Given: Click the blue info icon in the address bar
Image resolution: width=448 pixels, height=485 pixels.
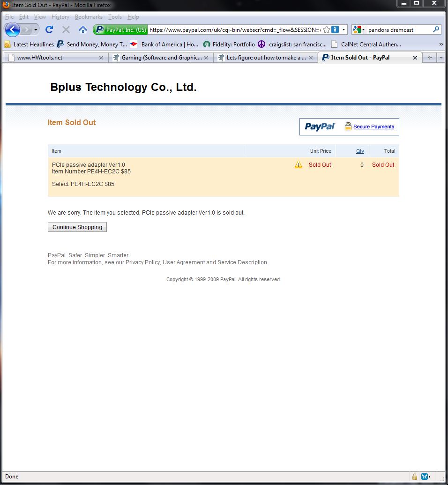Looking at the screenshot, I should tap(335, 30).
